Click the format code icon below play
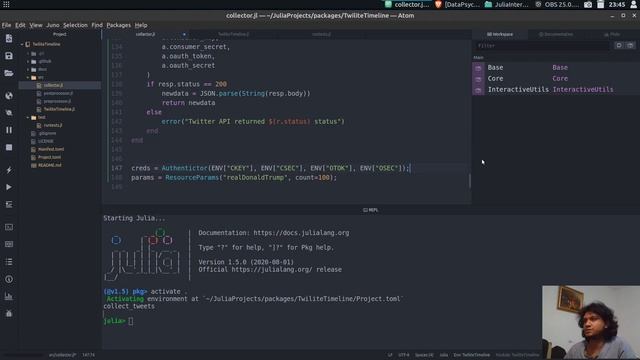The image size is (640, 360). 9,204
